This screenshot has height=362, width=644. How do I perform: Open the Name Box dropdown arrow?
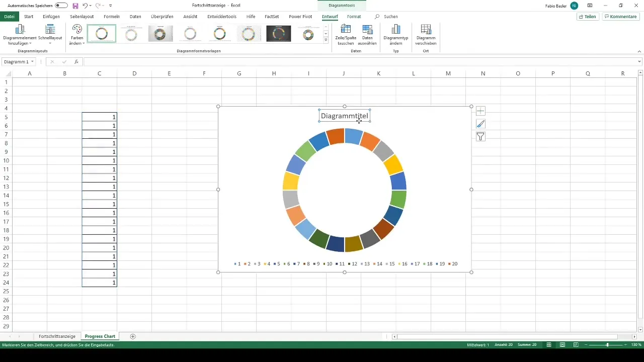pos(32,62)
